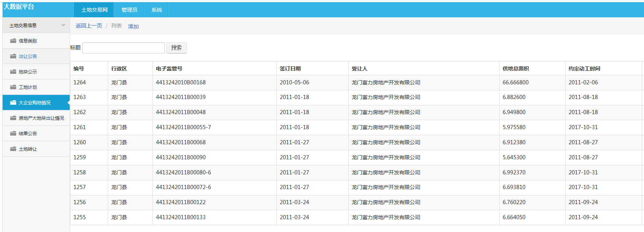Open 土地转让 in the sidebar
The height and width of the screenshot is (232, 644).
(36, 149)
